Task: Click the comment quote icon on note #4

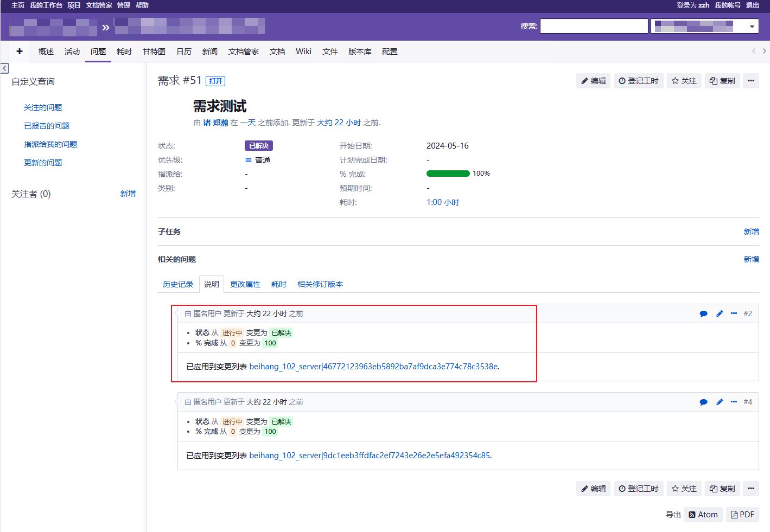Action: point(703,402)
